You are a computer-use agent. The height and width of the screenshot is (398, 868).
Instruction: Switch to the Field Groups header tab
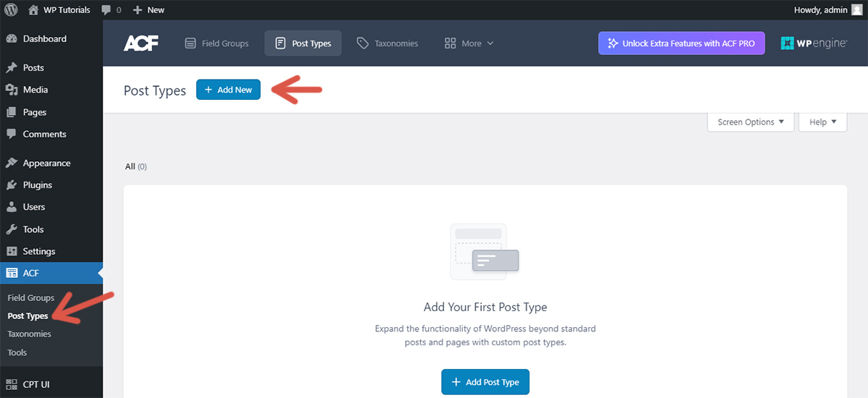click(x=216, y=43)
